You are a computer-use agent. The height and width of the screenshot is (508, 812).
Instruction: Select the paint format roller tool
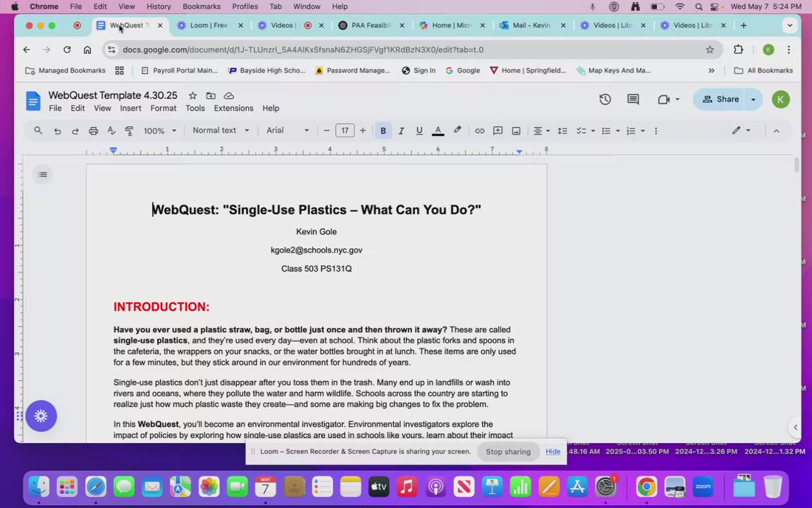(130, 131)
